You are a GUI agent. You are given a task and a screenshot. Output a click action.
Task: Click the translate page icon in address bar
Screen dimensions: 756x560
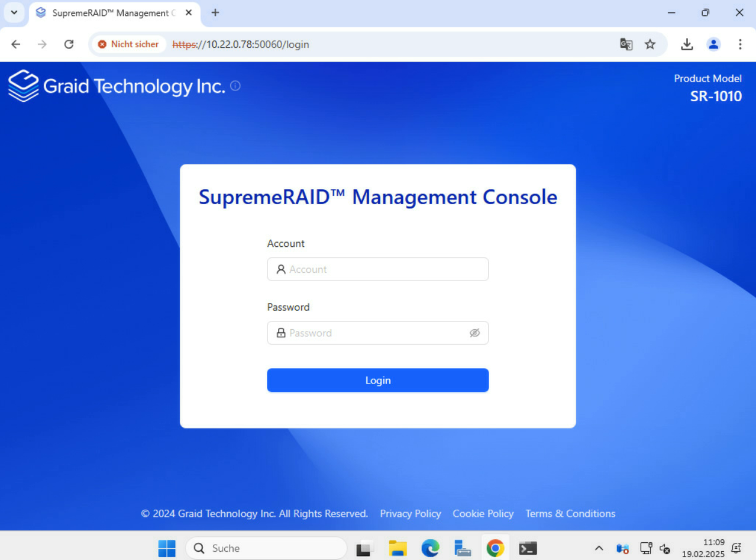point(626,44)
